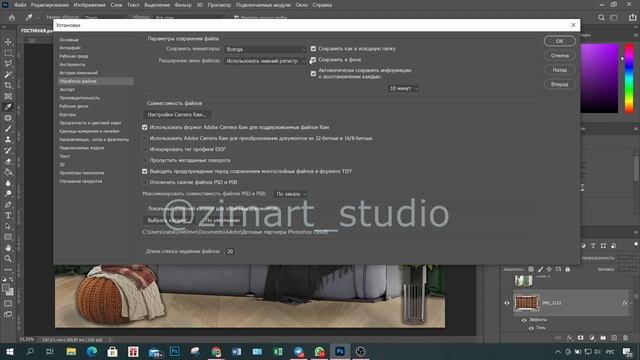This screenshot has width=640, height=360.
Task: Click the Lock all padlock icon
Action: pyautogui.click(x=567, y=269)
